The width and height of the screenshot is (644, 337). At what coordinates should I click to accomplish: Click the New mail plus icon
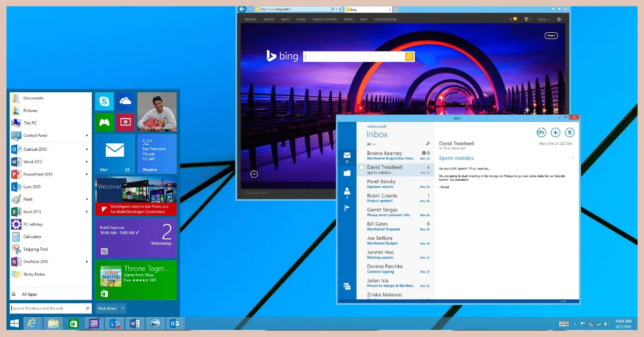click(x=555, y=133)
